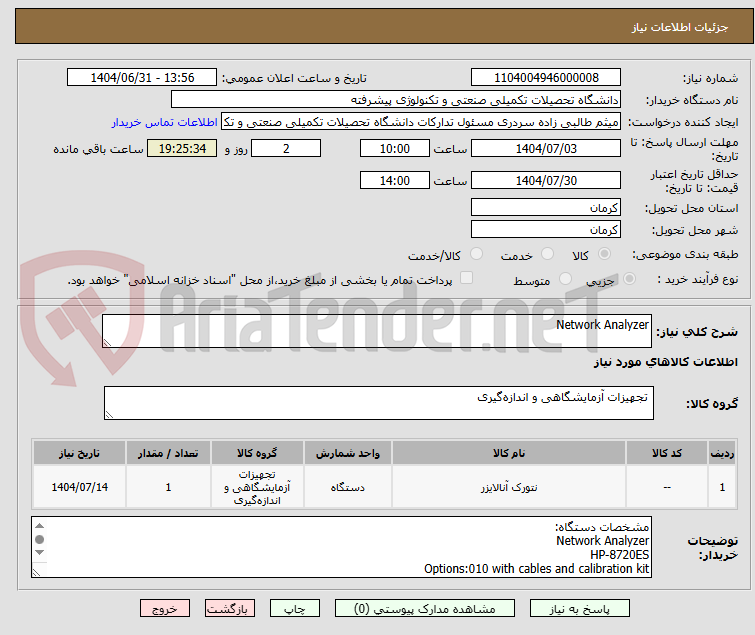The height and width of the screenshot is (635, 755).
Task: Click the چاپ print button
Action: point(295,609)
